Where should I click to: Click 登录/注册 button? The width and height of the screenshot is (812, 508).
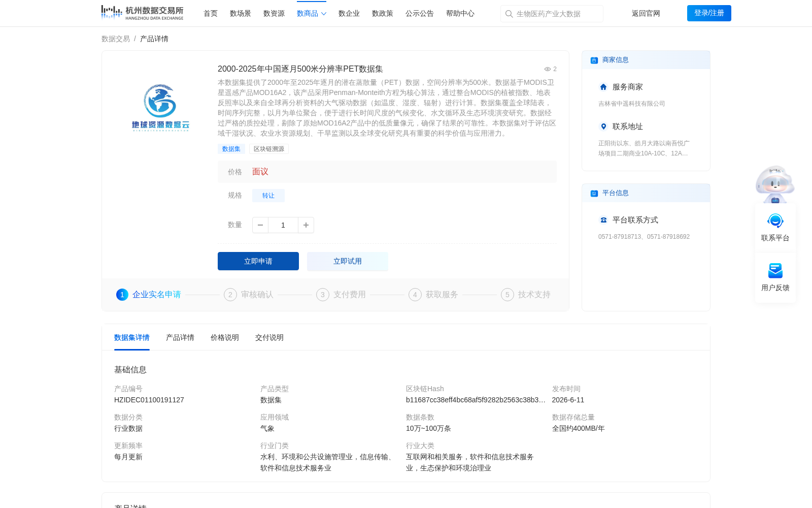[x=709, y=13]
